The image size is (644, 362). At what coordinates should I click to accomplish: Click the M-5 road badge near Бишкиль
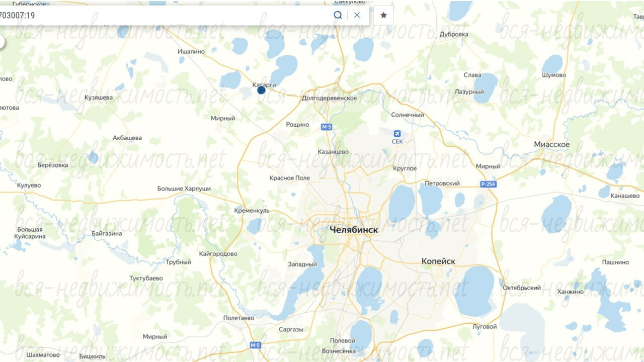[x=256, y=345]
